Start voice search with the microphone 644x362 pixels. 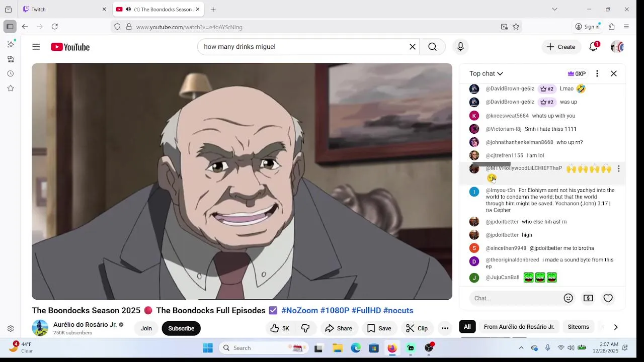point(460,47)
